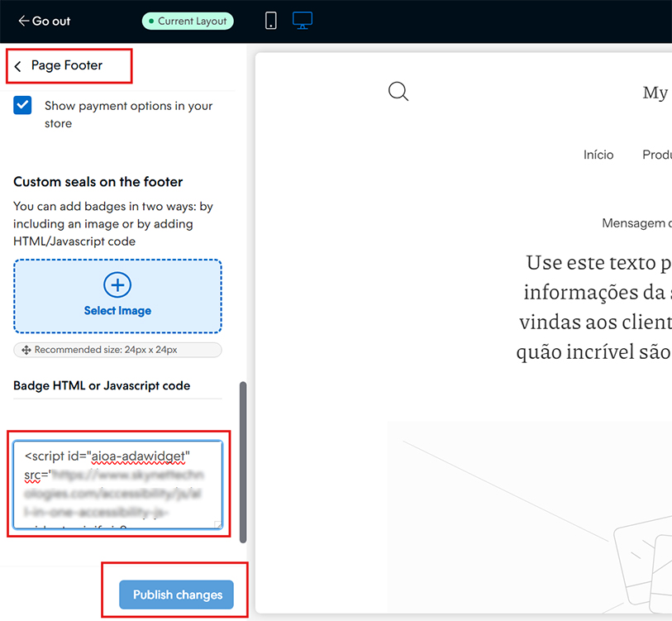Click the Go out back arrow
This screenshot has height=621, width=672.
pos(23,21)
